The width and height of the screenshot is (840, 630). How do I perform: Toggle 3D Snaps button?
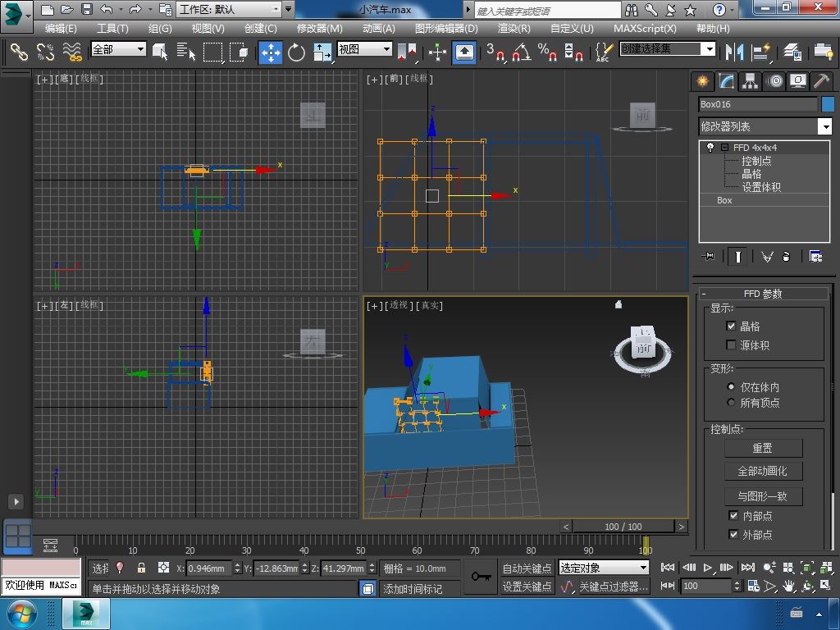coord(495,52)
